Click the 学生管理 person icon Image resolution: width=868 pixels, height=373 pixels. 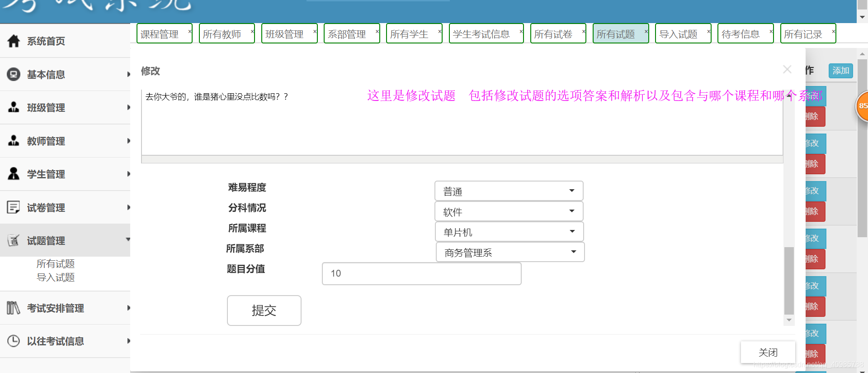coord(14,174)
